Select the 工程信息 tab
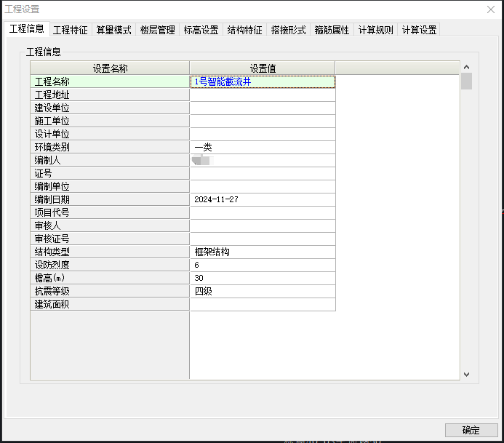The width and height of the screenshot is (504, 443). [27, 28]
